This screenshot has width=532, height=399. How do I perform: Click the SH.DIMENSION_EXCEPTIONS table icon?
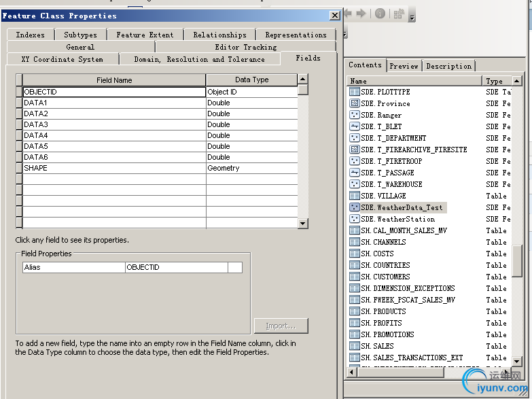(x=355, y=288)
